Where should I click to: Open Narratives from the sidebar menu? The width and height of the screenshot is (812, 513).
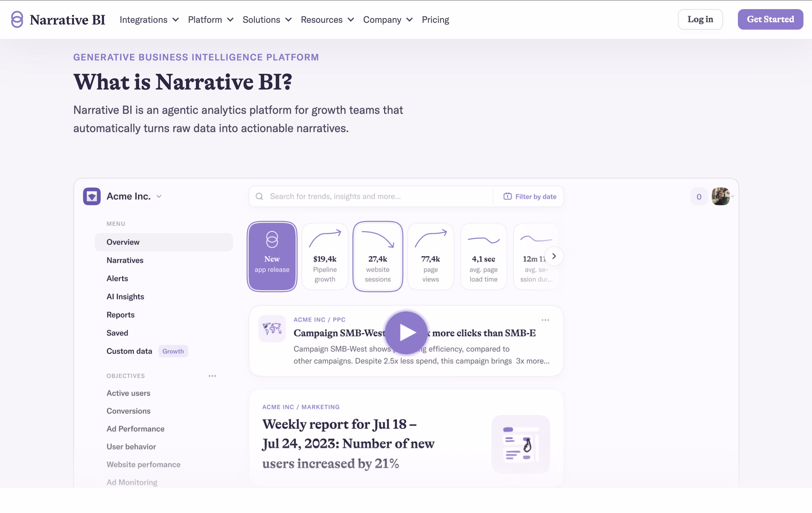125,260
